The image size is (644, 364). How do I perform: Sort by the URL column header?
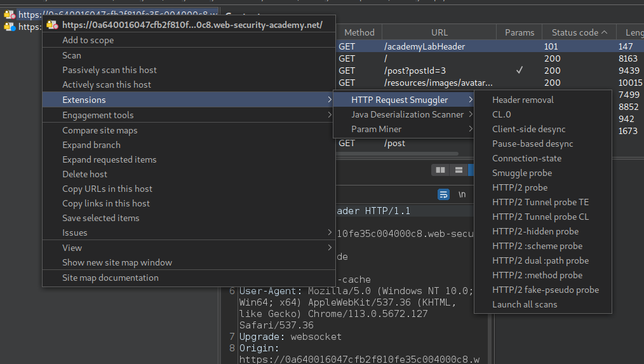(439, 32)
